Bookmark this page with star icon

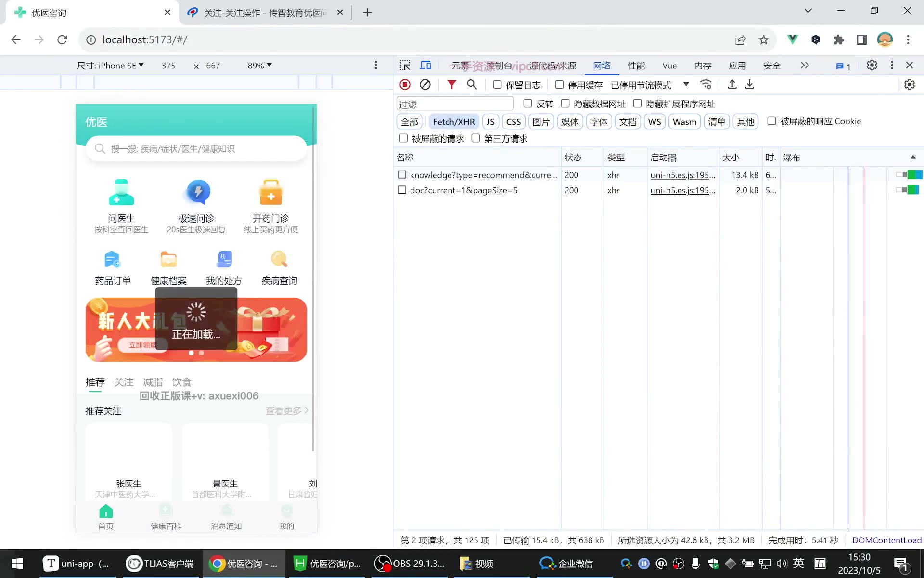point(764,40)
